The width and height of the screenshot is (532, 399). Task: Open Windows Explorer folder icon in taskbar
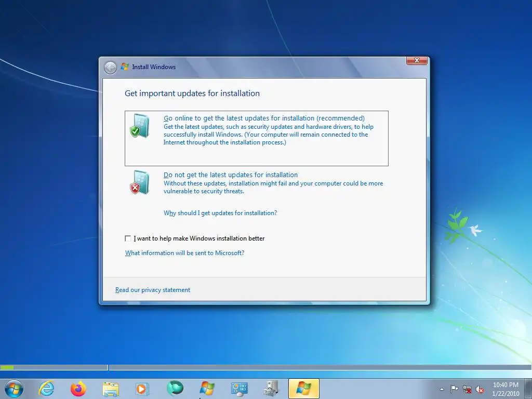[x=111, y=389]
